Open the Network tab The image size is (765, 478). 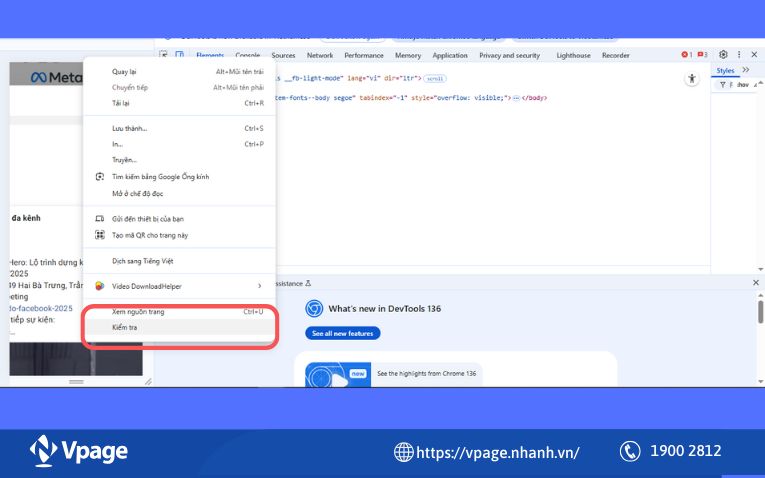320,55
